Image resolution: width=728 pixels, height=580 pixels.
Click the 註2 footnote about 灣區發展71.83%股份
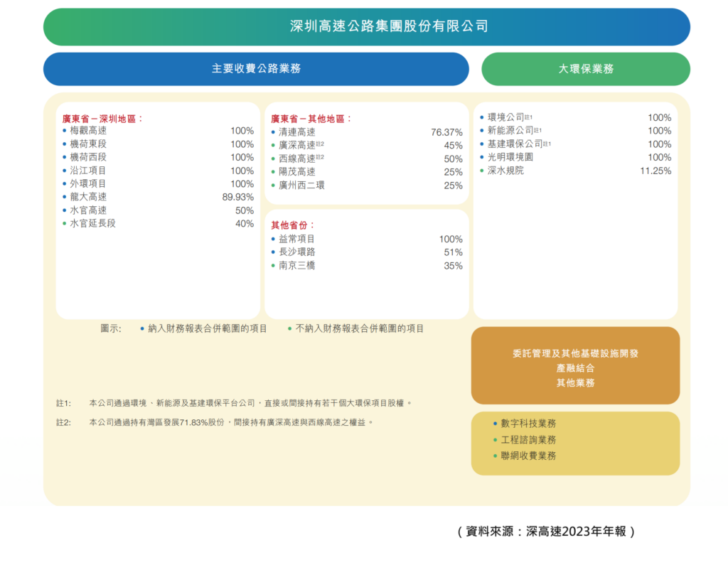click(x=215, y=423)
